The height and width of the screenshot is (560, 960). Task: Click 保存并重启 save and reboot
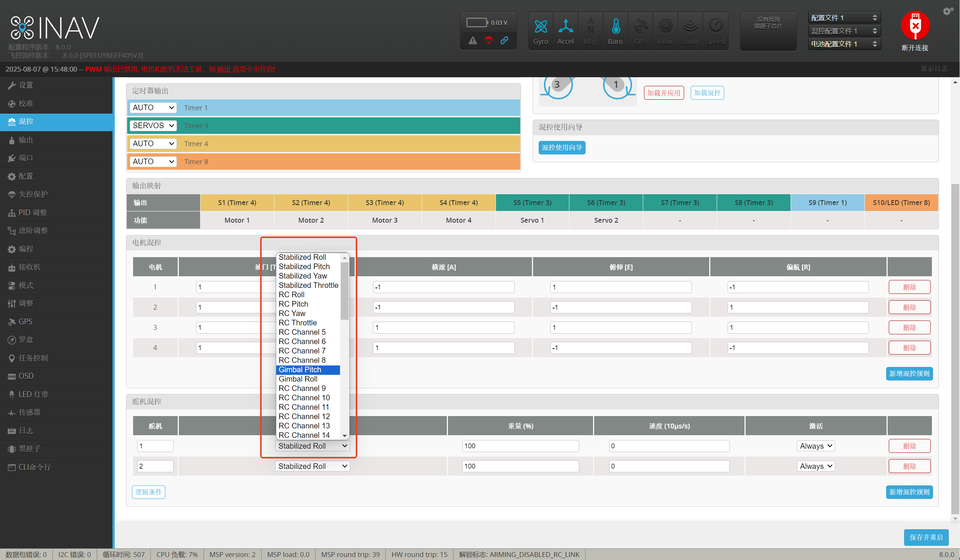point(926,538)
